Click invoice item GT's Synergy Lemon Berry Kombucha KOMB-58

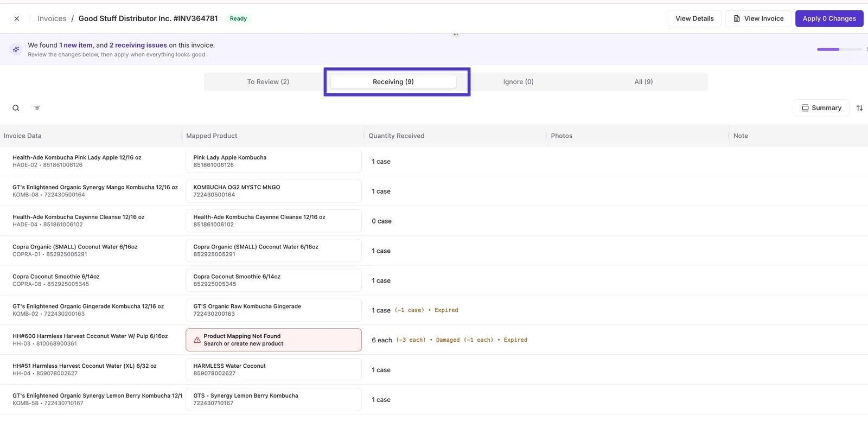click(x=97, y=400)
